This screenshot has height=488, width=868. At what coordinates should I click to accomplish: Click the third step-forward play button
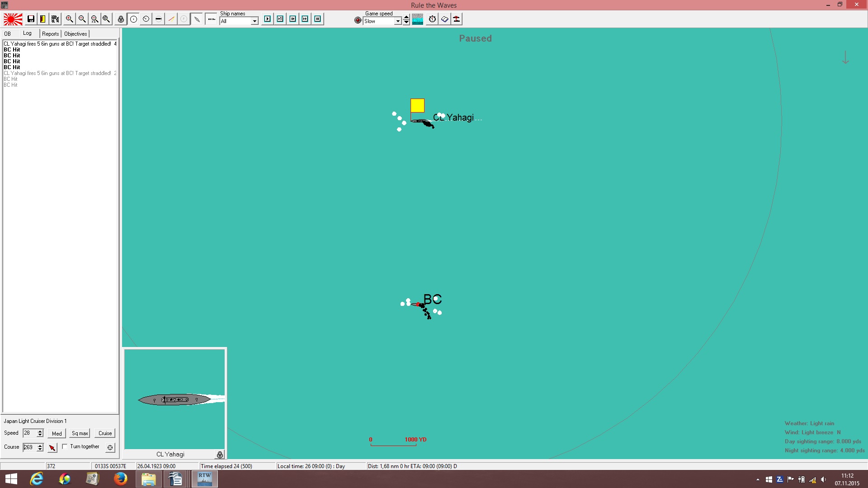293,19
